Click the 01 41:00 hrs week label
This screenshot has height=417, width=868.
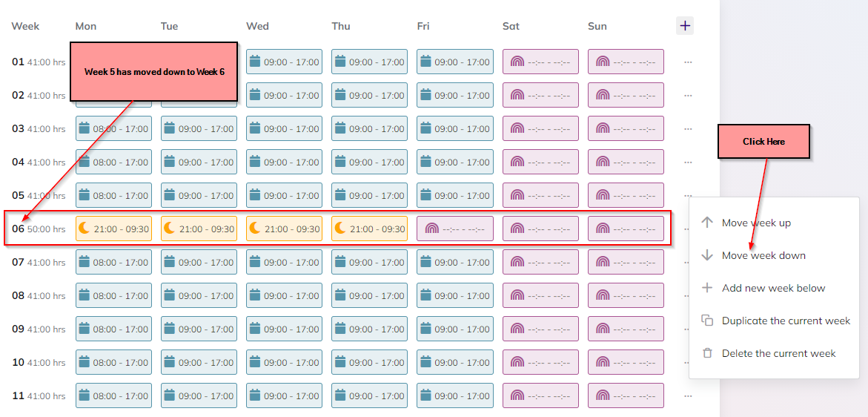pyautogui.click(x=39, y=62)
